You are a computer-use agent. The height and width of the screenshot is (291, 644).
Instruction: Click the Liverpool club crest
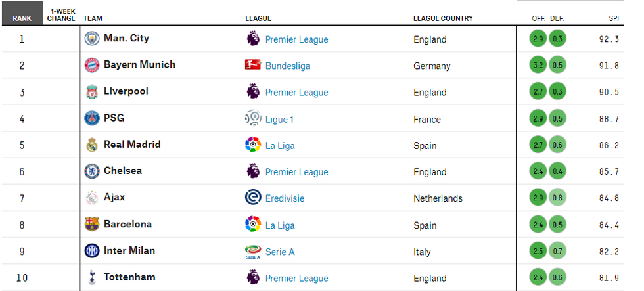coord(91,92)
